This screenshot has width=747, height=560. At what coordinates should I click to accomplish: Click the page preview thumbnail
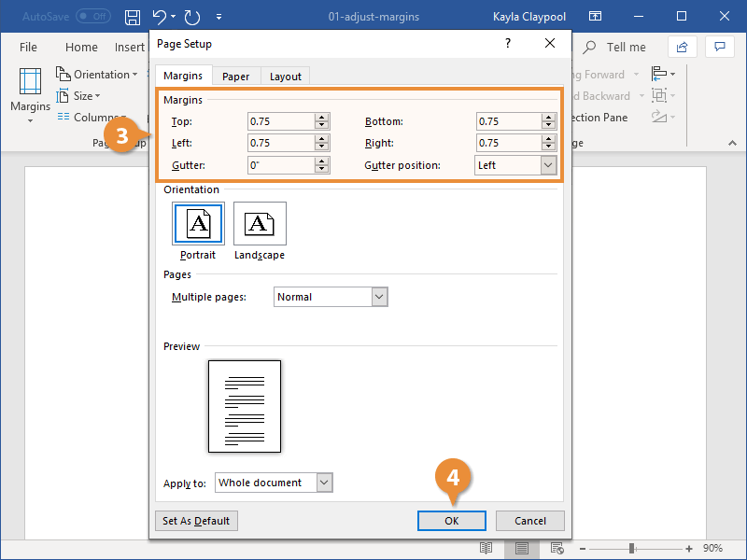click(x=245, y=406)
